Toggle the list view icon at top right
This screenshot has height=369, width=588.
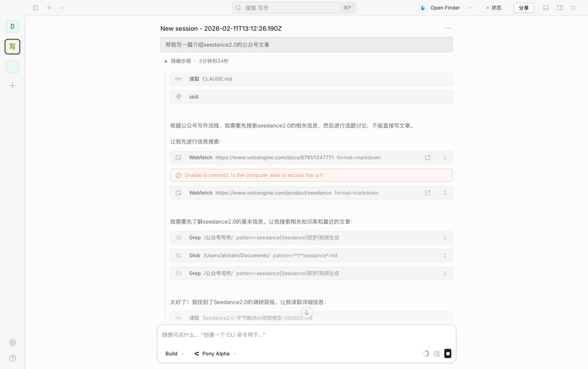[574, 8]
